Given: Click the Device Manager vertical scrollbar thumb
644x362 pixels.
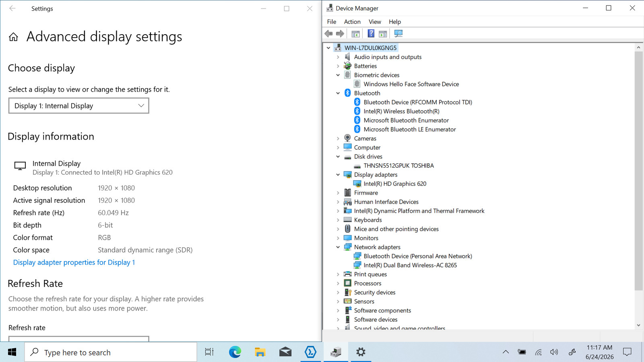Looking at the screenshot, I should coord(638,171).
